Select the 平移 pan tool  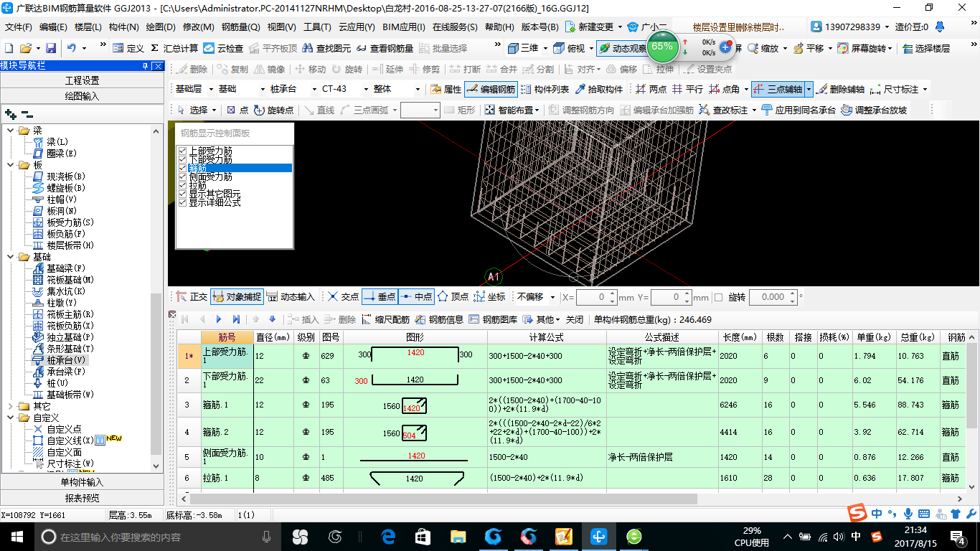807,48
